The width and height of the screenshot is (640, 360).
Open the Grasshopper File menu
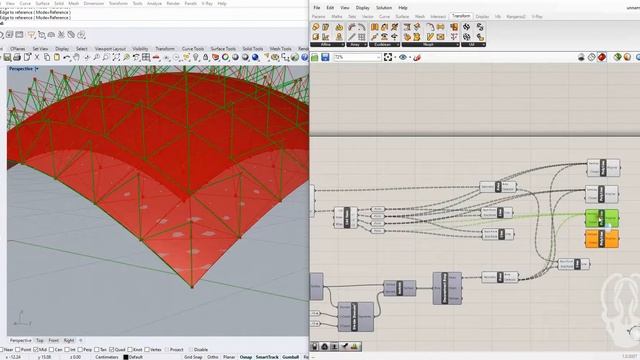tap(316, 8)
